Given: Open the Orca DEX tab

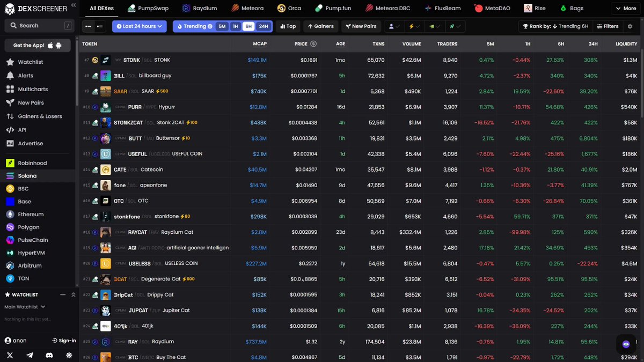Looking at the screenshot, I should tap(289, 9).
